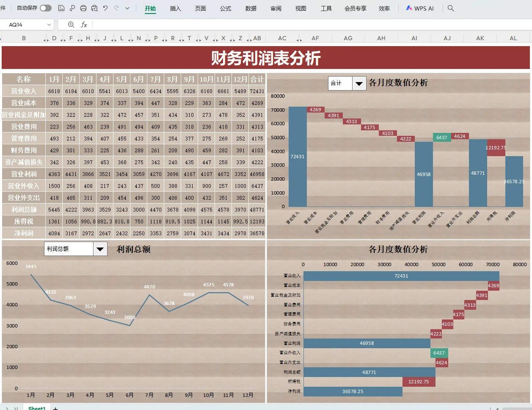Select column header AG
Screen dimensions: 532x410
tap(348, 38)
